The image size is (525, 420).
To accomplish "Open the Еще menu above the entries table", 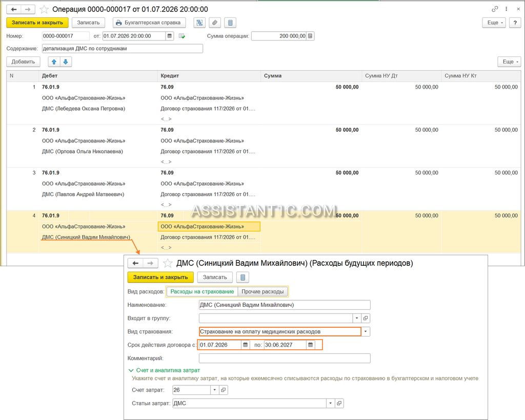I will [x=509, y=62].
